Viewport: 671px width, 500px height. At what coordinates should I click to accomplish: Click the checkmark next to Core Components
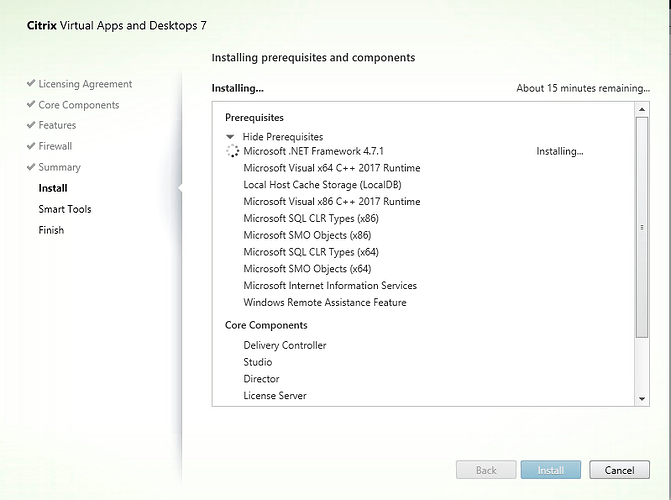click(31, 105)
